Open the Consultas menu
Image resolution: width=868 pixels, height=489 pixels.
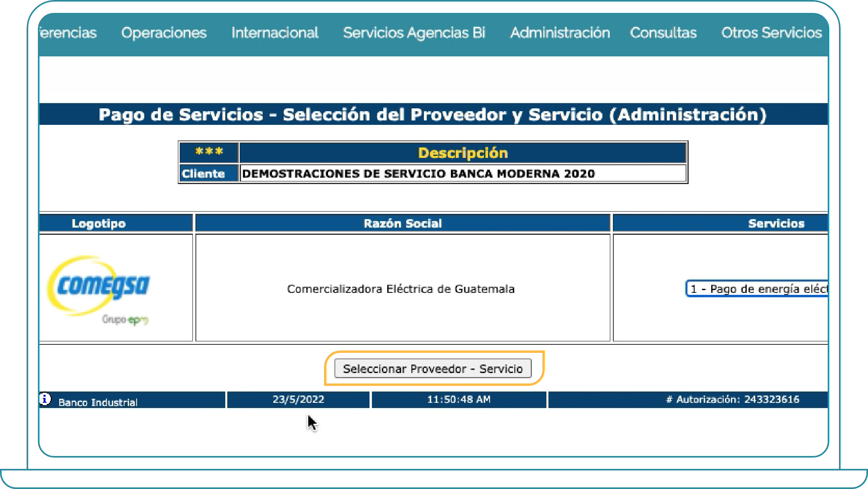(x=663, y=33)
